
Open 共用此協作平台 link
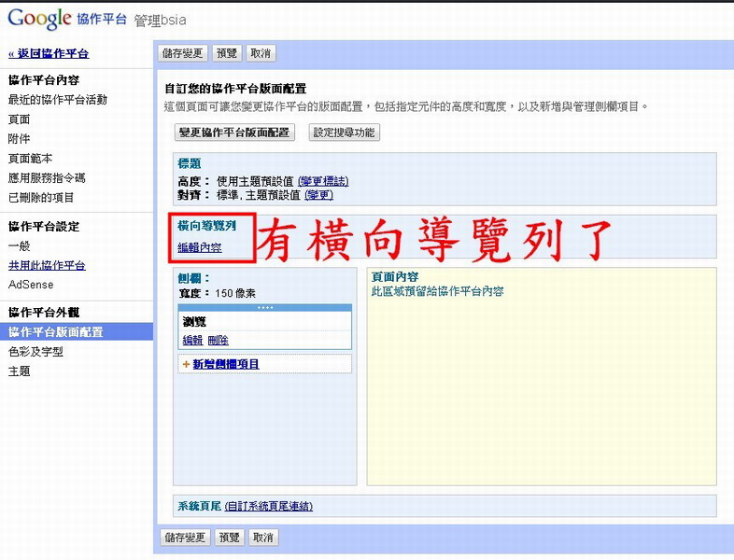click(x=47, y=265)
